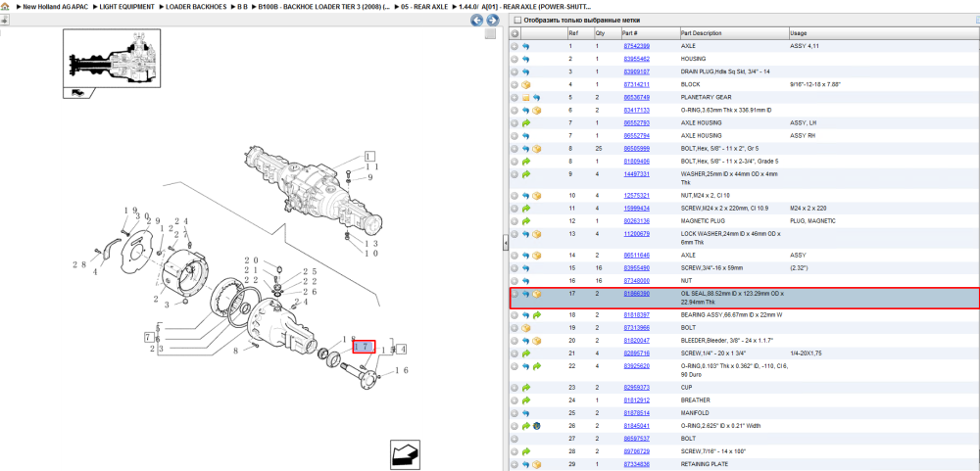Click box icon in RETAINING PLATE row

click(x=536, y=464)
